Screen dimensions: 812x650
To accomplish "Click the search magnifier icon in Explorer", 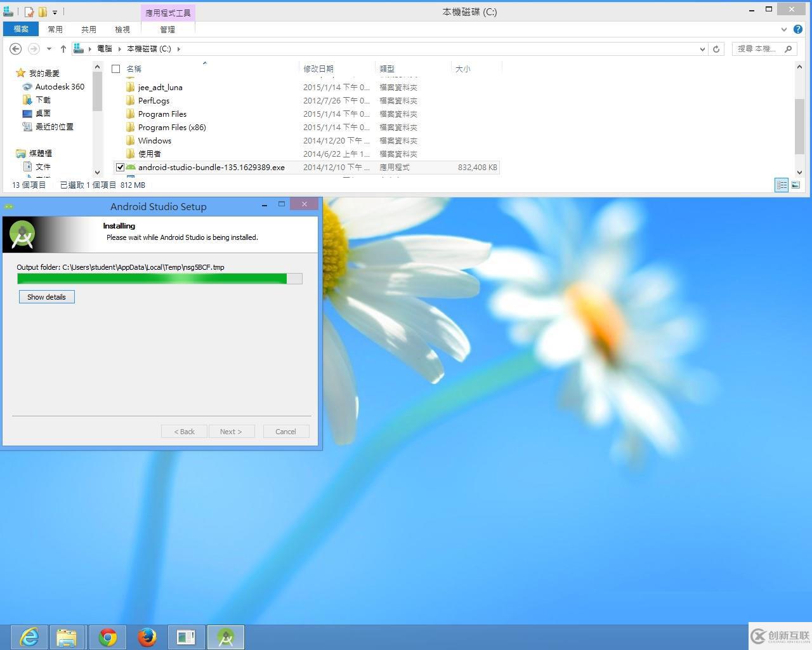I will click(789, 49).
